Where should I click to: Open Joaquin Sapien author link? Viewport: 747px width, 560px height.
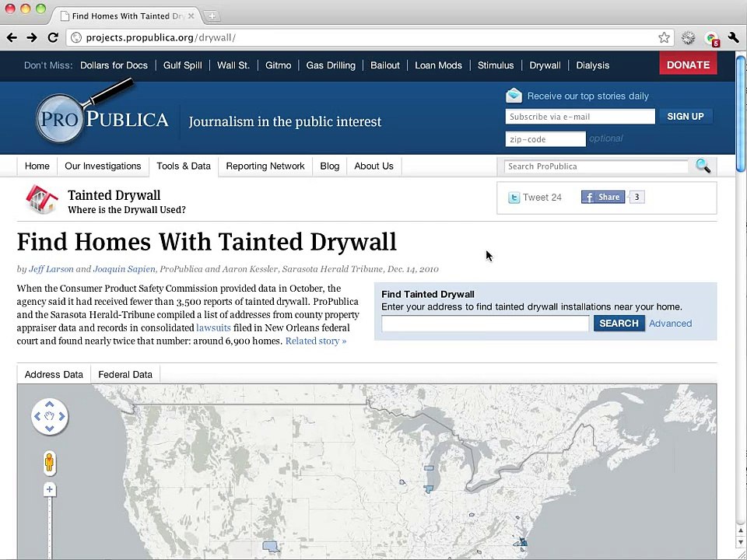tap(124, 269)
